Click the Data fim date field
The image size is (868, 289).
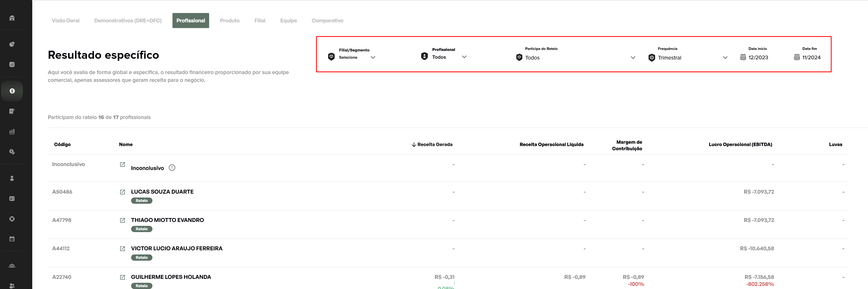pos(811,57)
